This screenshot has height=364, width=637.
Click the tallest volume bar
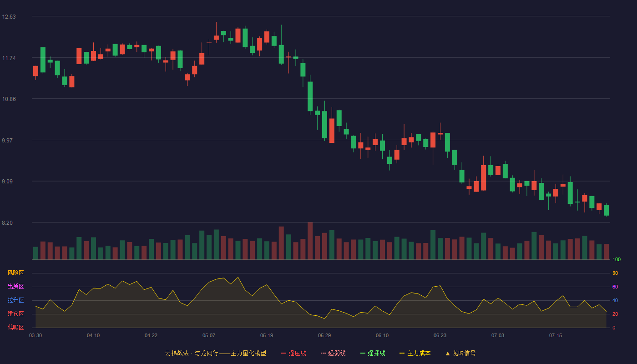pos(310,241)
